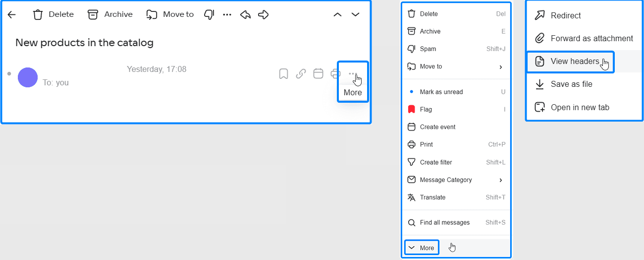
Task: Choose Save as file
Action: pos(584,84)
